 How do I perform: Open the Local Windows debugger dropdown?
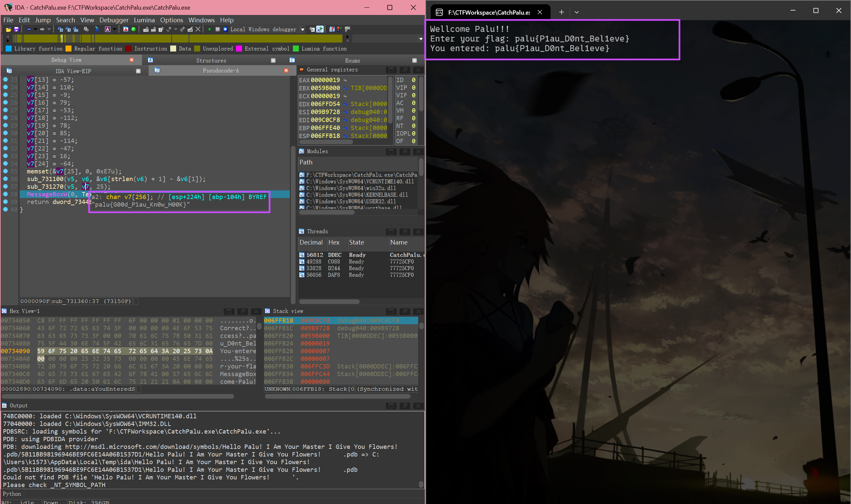(x=303, y=30)
